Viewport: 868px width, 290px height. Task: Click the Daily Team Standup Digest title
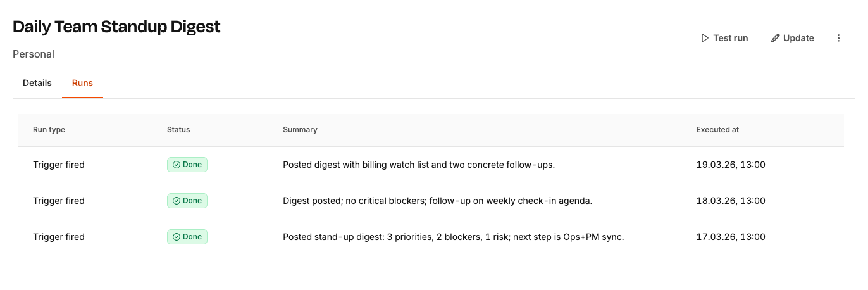(x=116, y=27)
